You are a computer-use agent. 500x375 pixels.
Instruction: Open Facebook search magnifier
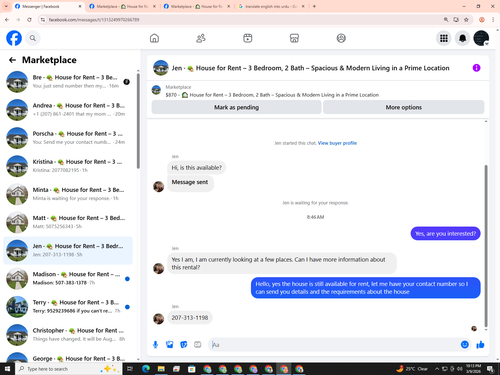[x=33, y=38]
